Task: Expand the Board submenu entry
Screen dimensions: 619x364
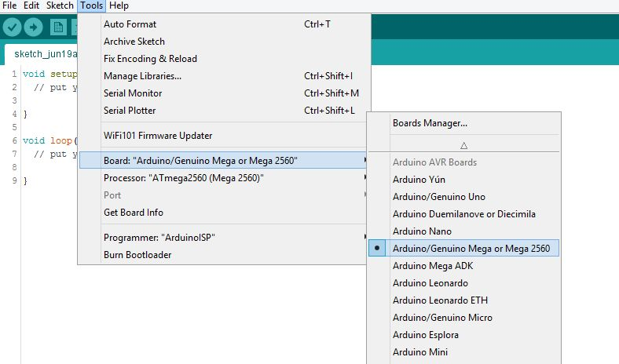Action: (x=224, y=161)
